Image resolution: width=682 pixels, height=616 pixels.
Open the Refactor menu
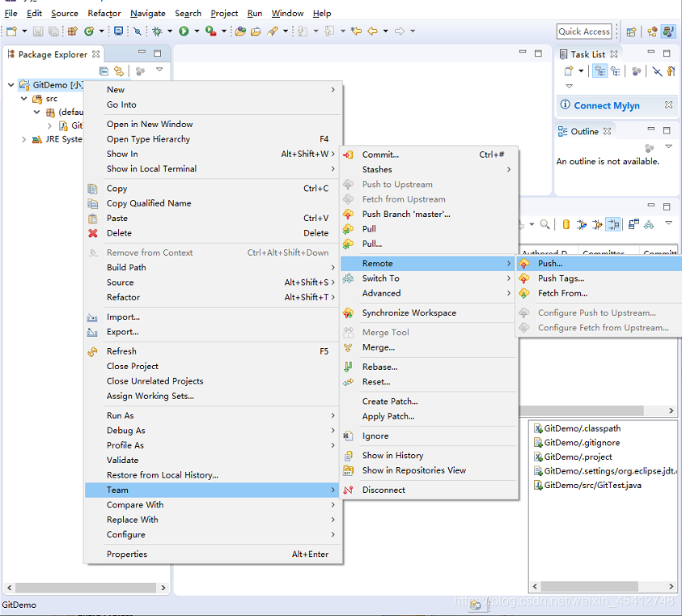click(104, 14)
